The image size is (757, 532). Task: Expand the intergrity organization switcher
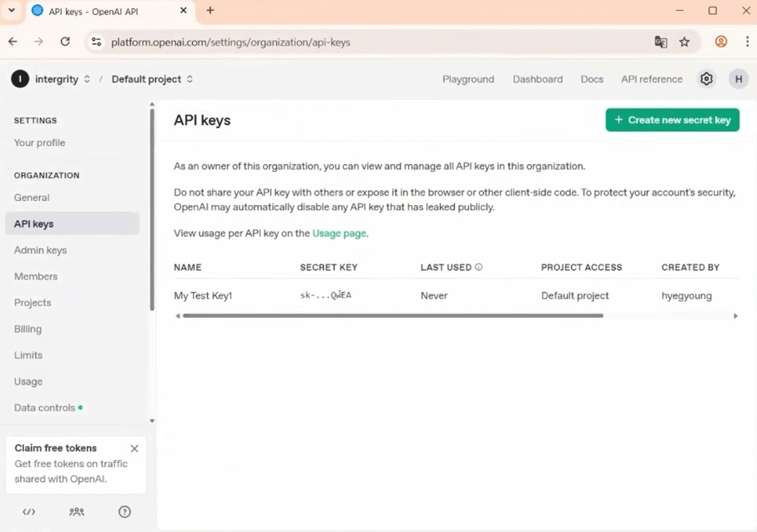(x=87, y=79)
